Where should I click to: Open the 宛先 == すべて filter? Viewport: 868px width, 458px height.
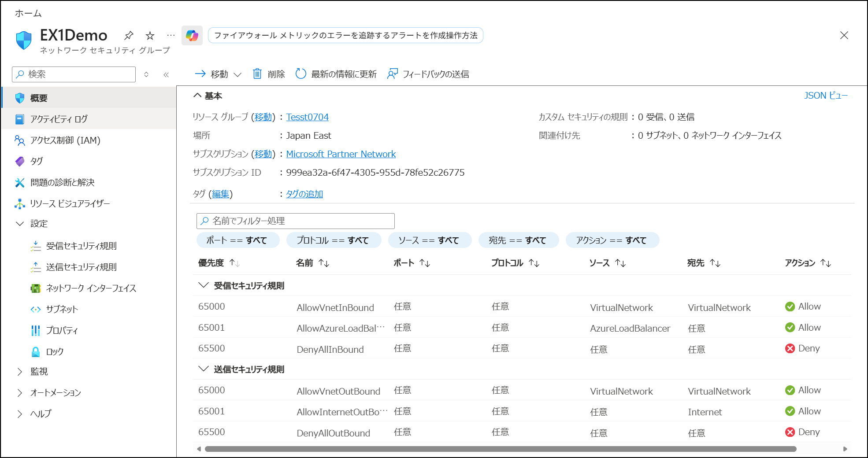(519, 240)
